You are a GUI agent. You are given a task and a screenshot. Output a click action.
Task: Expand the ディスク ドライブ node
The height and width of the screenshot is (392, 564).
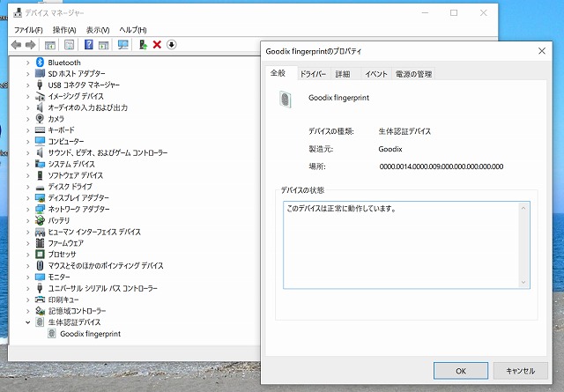click(x=27, y=187)
